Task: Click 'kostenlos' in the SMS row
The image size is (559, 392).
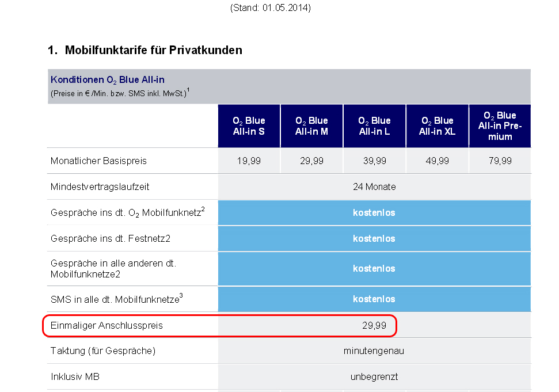Action: click(x=374, y=299)
